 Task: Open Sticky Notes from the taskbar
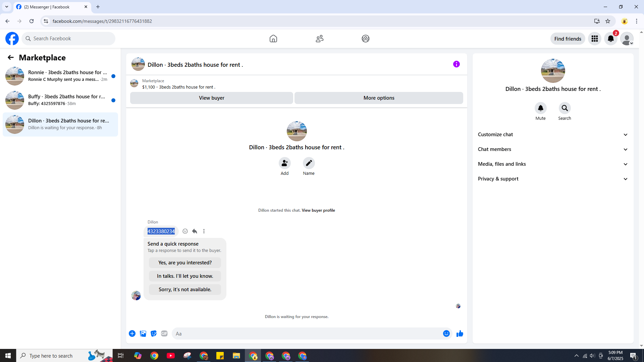[x=220, y=356]
